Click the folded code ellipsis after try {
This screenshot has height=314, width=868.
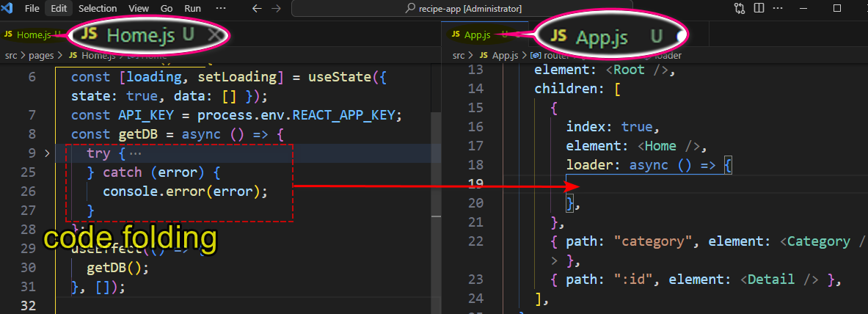[134, 153]
